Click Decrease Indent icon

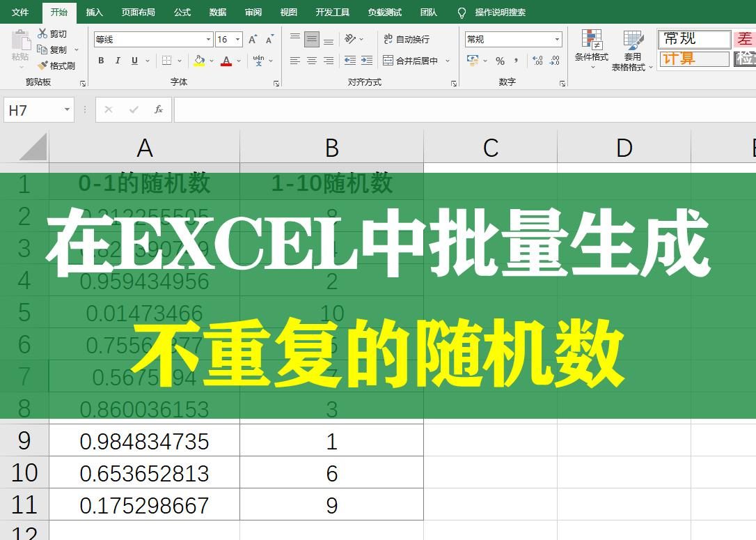coord(350,61)
